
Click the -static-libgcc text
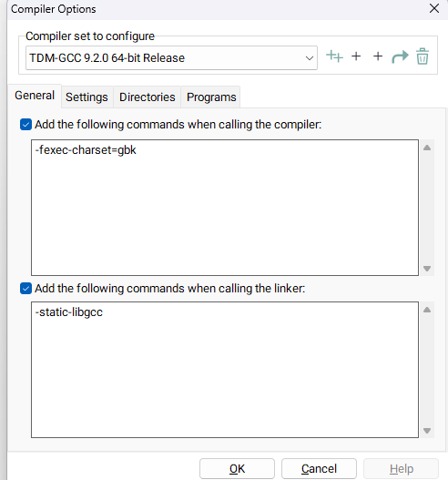coord(69,312)
